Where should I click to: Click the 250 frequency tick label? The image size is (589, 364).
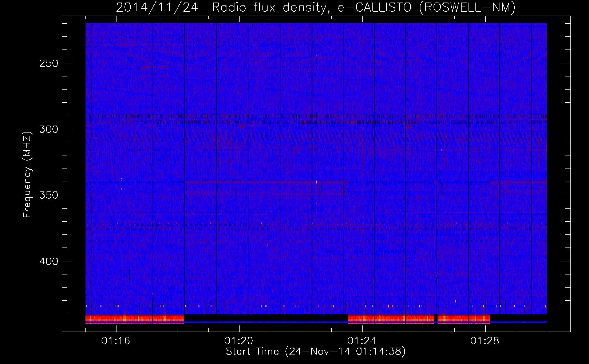49,63
